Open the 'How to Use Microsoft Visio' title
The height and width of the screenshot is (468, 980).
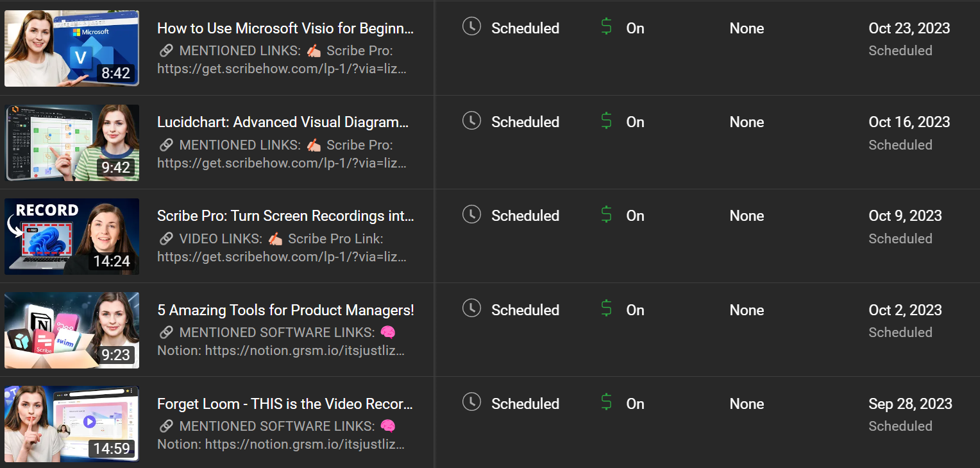(285, 28)
